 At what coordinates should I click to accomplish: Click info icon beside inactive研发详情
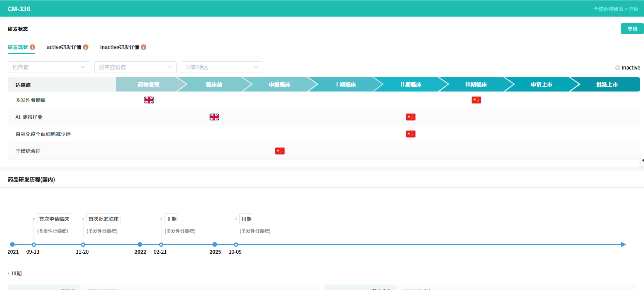144,47
